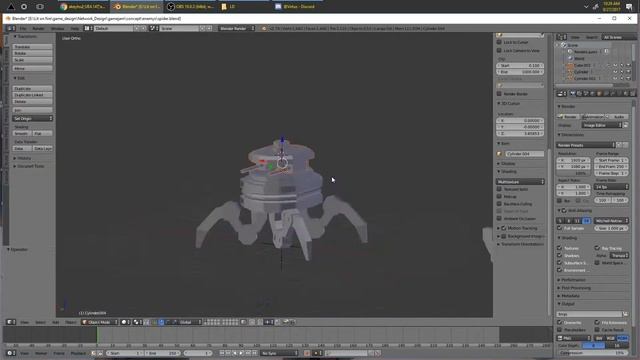Click the add render preset plus icon
Viewport: 640px width, 360px height.
coord(619,145)
